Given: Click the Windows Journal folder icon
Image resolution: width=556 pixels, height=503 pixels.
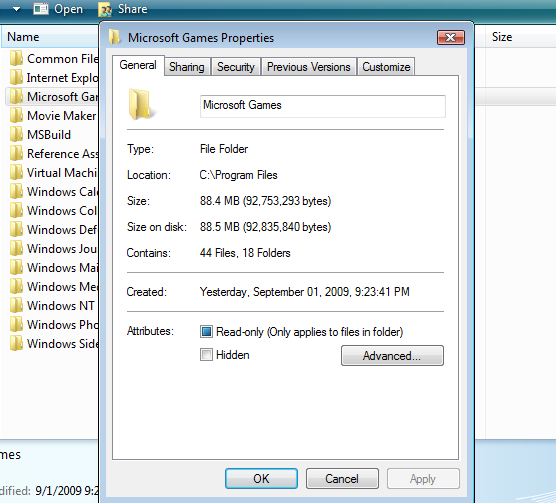Looking at the screenshot, I should click(x=16, y=248).
